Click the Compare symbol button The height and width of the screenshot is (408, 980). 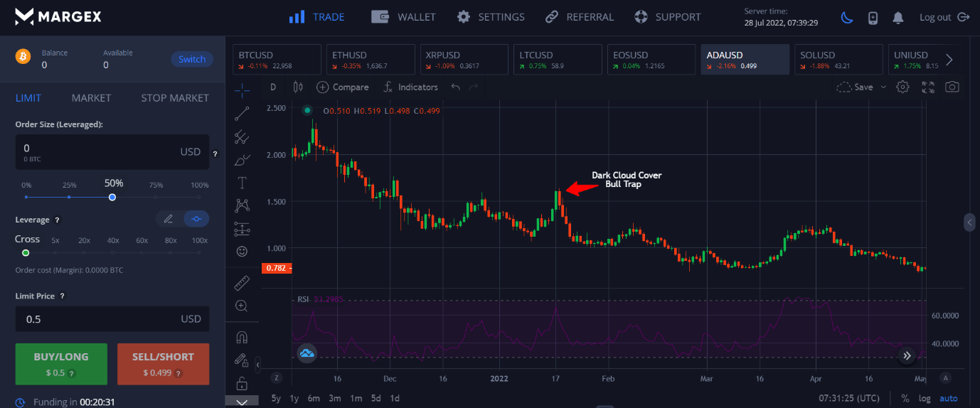343,87
